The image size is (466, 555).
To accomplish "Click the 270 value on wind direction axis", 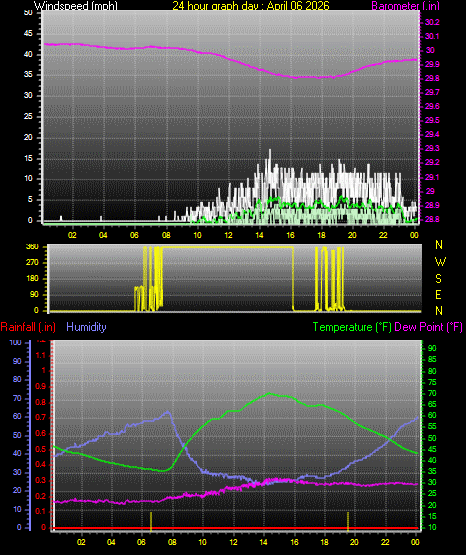I will (32, 263).
